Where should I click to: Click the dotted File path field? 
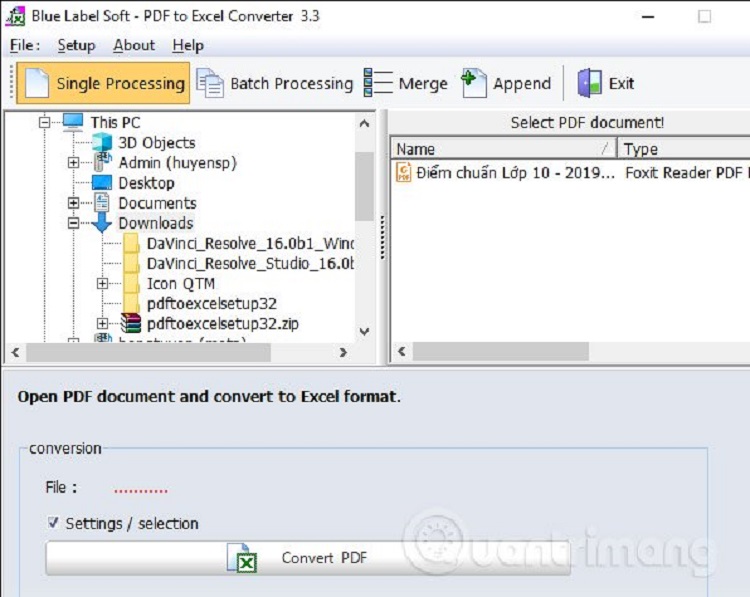tap(141, 489)
